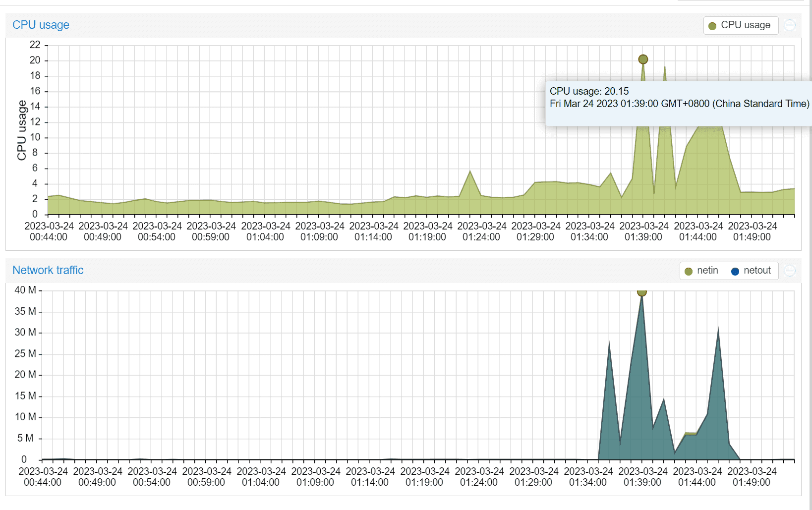Click the last network traffic peak near 31 M
This screenshot has height=510, width=812.
coord(718,329)
